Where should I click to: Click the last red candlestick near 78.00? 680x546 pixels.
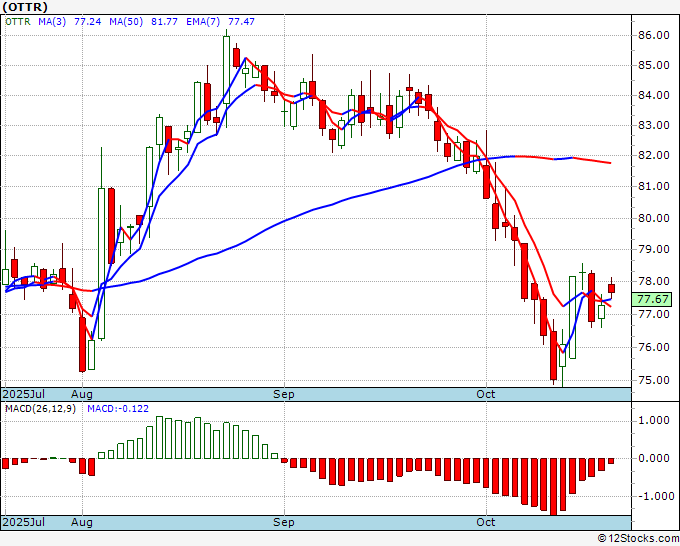click(611, 288)
